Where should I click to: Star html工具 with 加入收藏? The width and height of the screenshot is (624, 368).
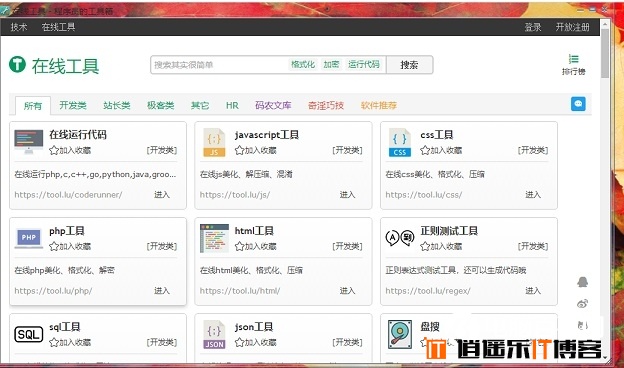255,247
